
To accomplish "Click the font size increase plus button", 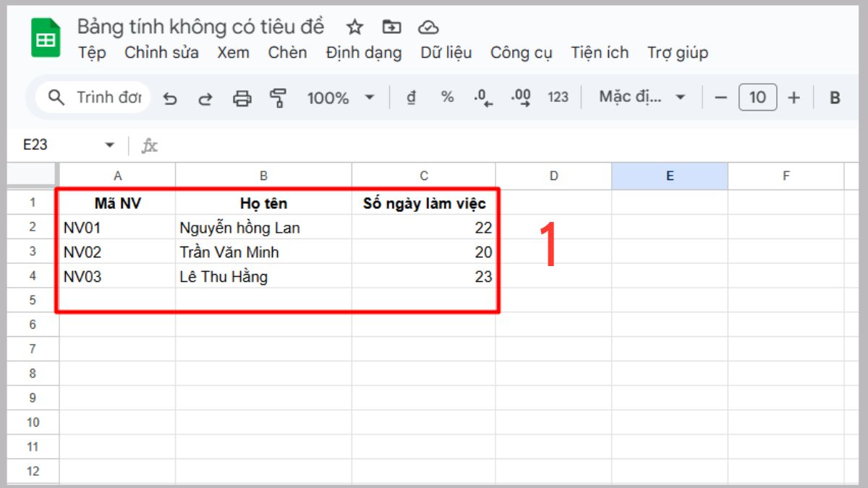I will point(794,98).
